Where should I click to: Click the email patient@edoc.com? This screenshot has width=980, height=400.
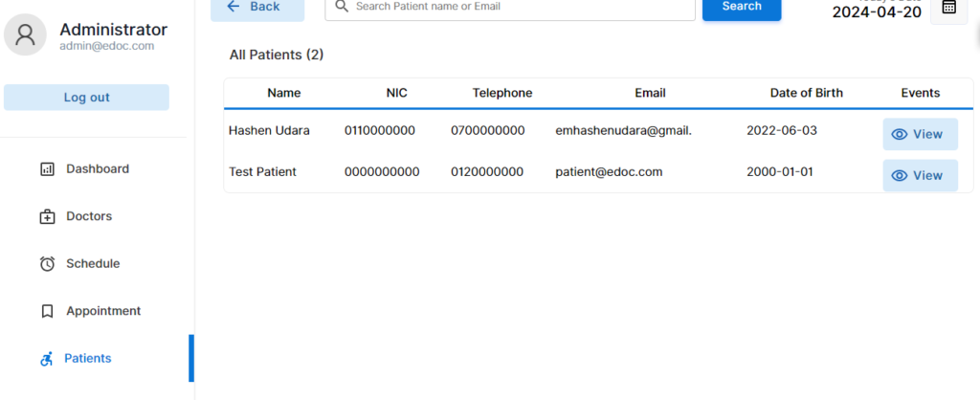[609, 172]
